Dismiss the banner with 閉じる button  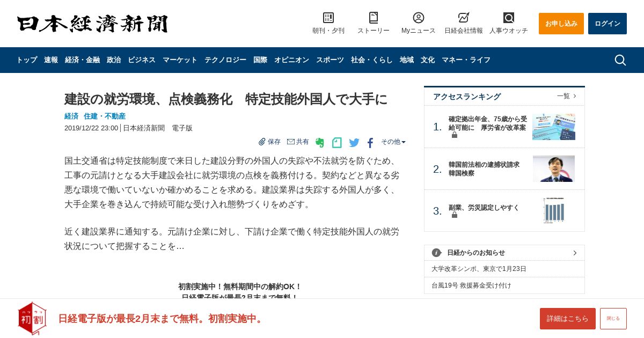tap(613, 319)
